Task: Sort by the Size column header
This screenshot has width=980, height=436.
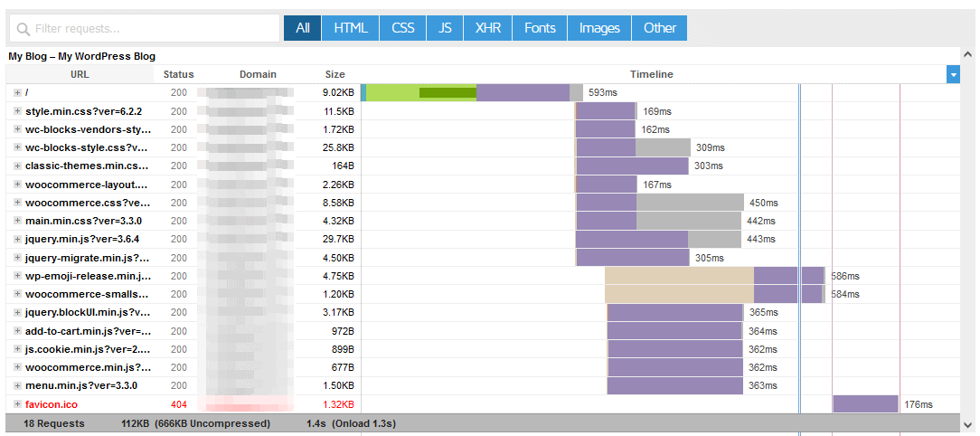Action: (x=335, y=74)
